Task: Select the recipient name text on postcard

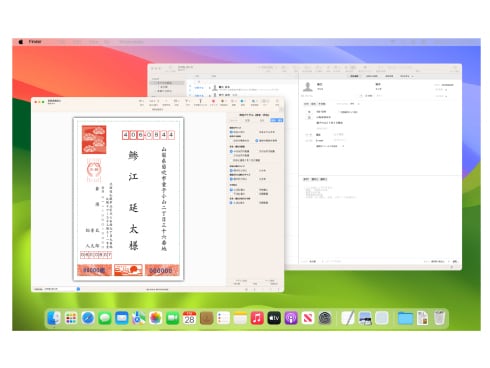Action: coord(133,200)
